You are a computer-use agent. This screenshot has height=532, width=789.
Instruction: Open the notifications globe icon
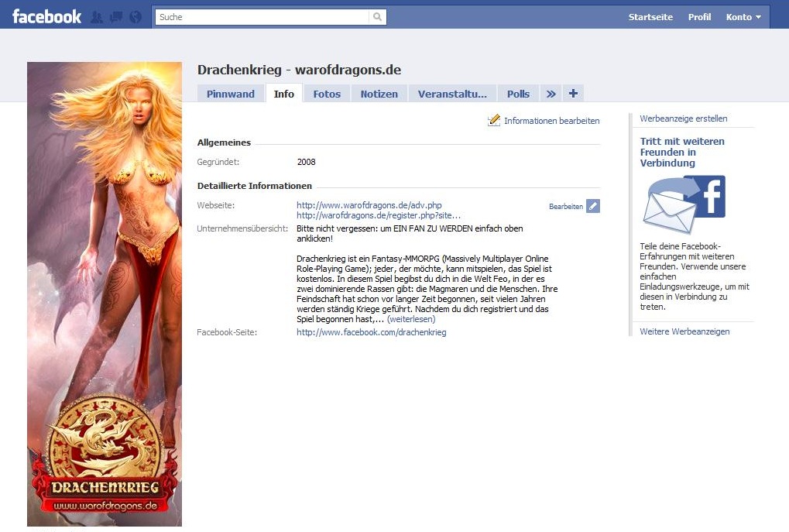(x=136, y=17)
